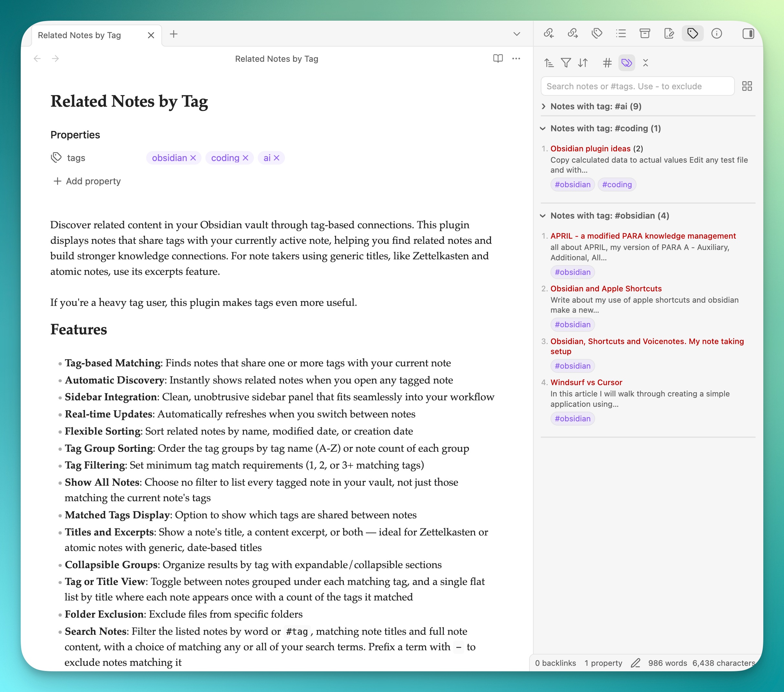Remove the ai tag from properties
Viewport: 784px width, 692px height.
click(x=277, y=158)
